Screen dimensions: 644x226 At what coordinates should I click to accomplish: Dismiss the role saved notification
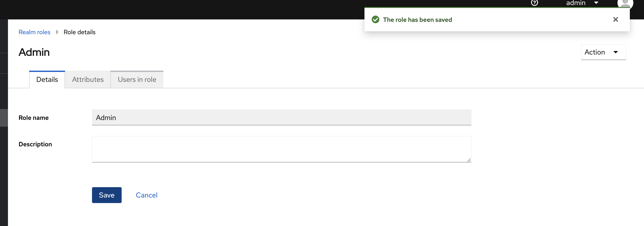615,19
